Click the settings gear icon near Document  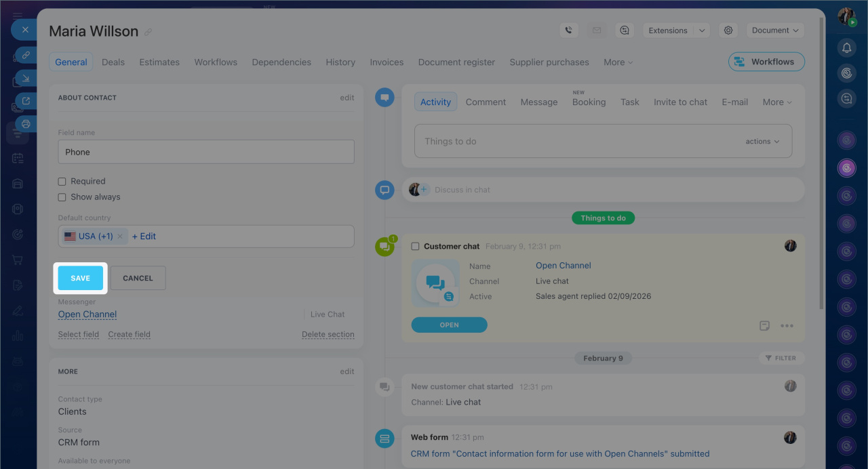pyautogui.click(x=728, y=30)
